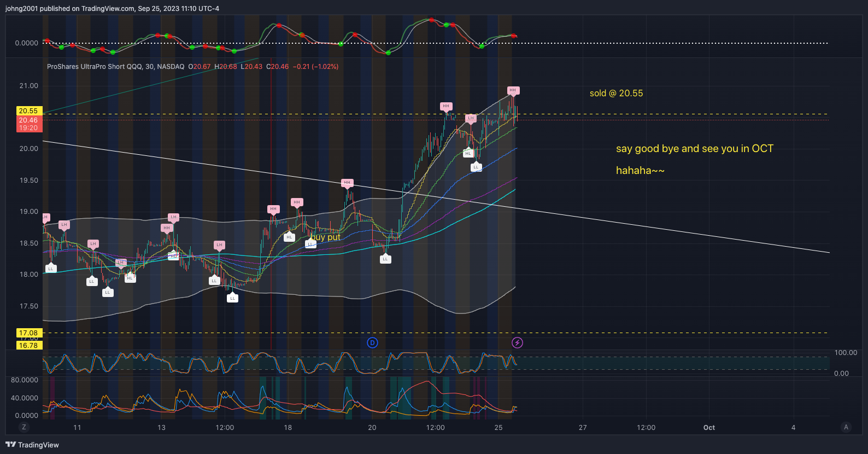This screenshot has width=868, height=454.
Task: Click the close value C20.46
Action: 278,66
